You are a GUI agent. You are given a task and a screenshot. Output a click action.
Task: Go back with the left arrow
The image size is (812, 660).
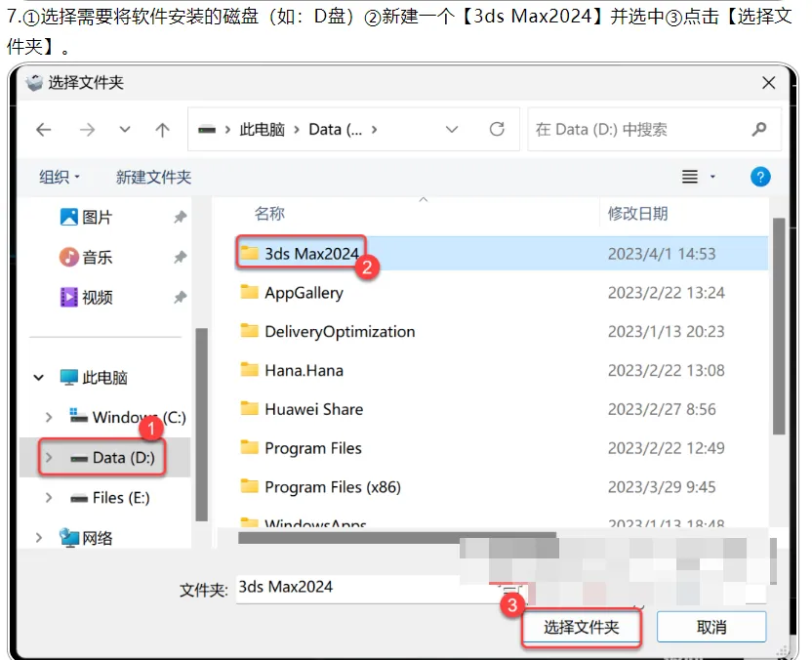coord(44,130)
